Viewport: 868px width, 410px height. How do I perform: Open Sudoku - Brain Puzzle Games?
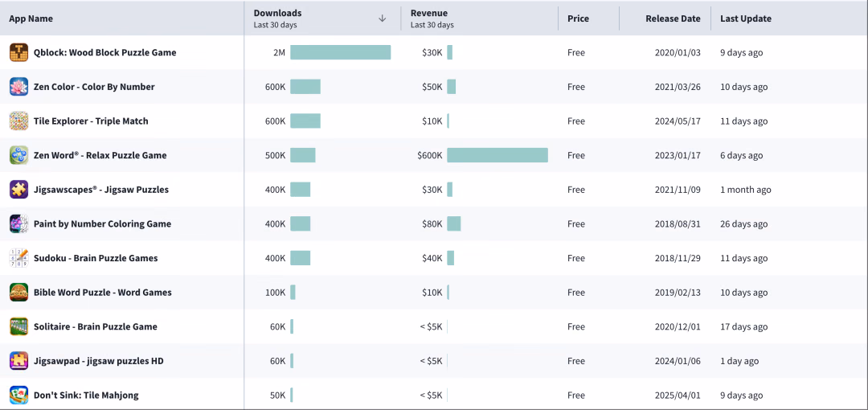point(96,258)
